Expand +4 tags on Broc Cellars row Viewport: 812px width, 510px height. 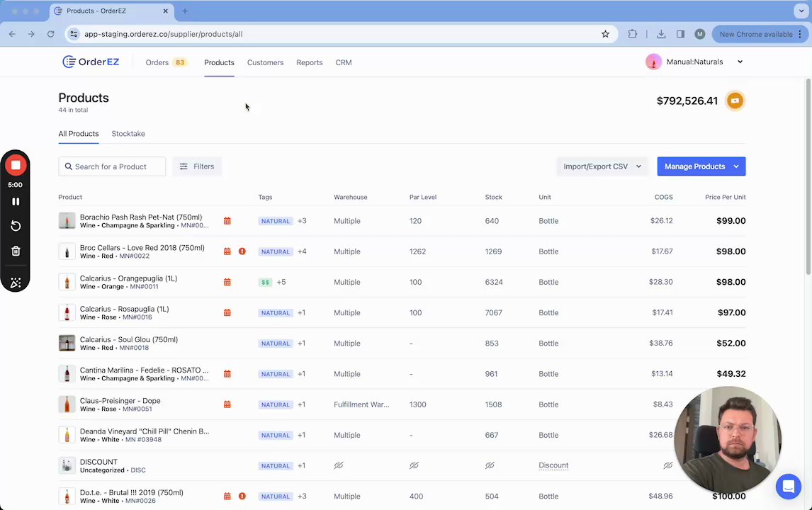[x=302, y=251]
